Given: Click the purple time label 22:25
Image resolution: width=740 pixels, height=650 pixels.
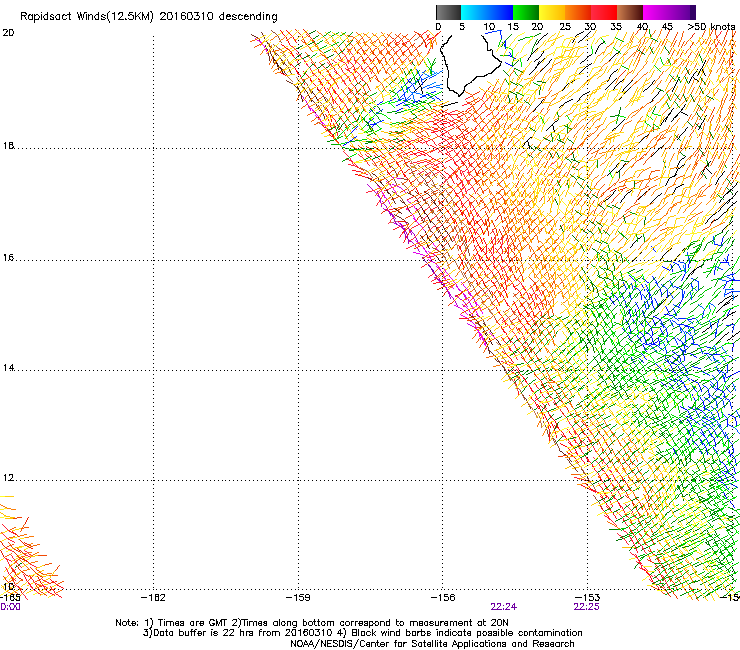Looking at the screenshot, I should click(x=586, y=607).
